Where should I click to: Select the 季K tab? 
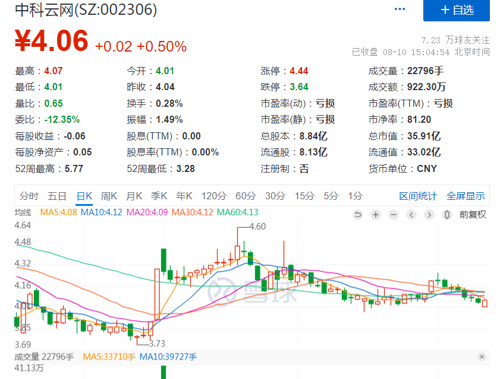coord(159,196)
